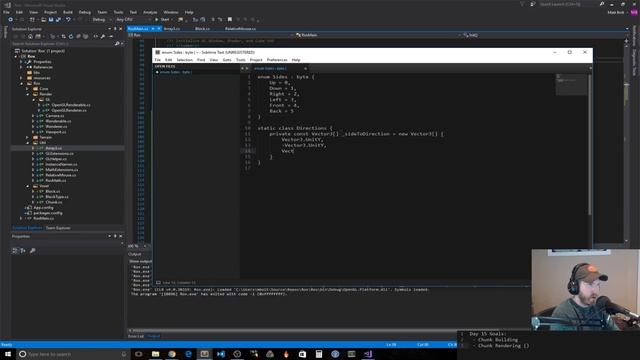This screenshot has height=360, width=640.
Task: Start debugging with Start button
Action: click(x=162, y=20)
